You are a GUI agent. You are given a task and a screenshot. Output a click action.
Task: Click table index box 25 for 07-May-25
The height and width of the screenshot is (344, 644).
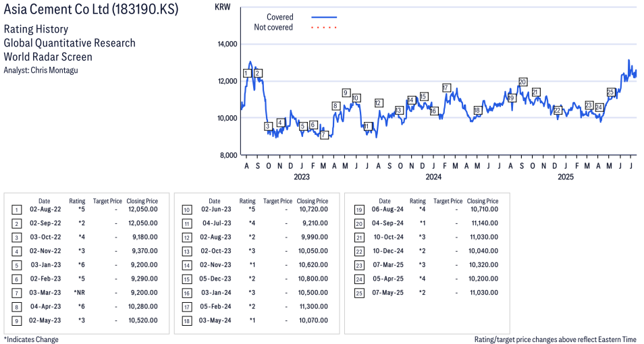tap(359, 293)
